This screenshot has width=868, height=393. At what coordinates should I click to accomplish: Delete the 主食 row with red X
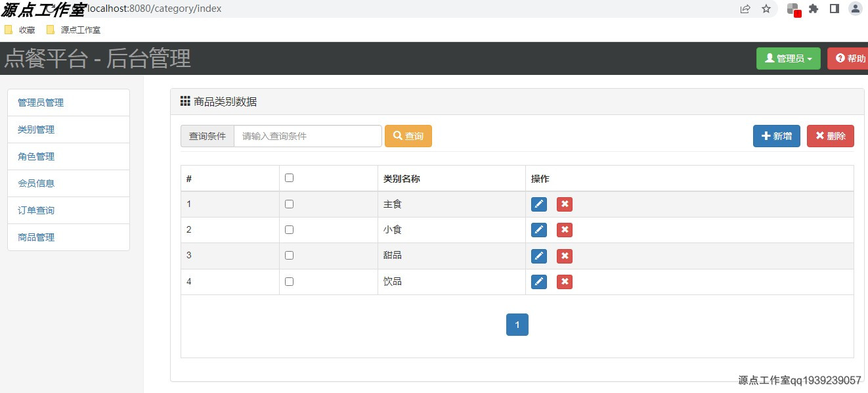tap(564, 204)
